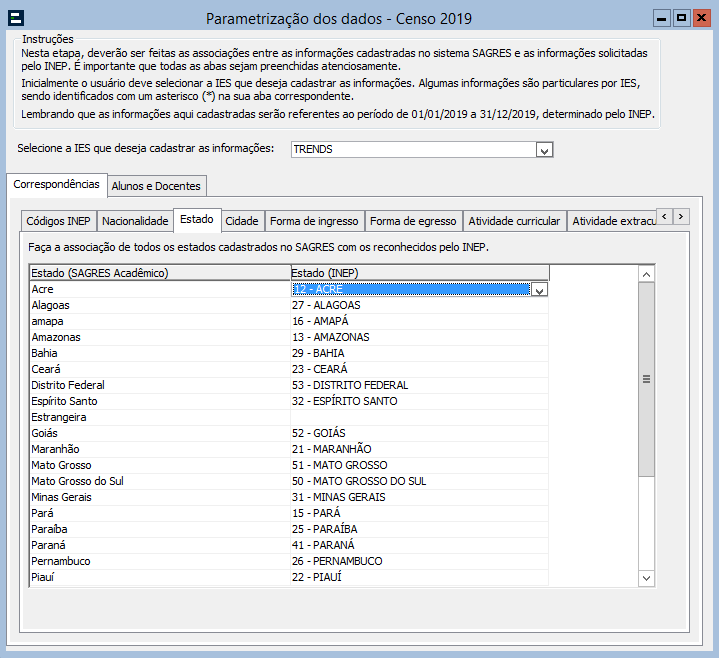Open the Códigos INEP tab
719x658 pixels.
[x=58, y=221]
